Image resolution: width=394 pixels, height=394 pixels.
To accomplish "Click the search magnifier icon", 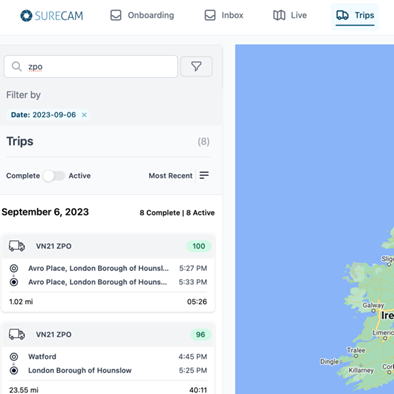I will coord(17,66).
